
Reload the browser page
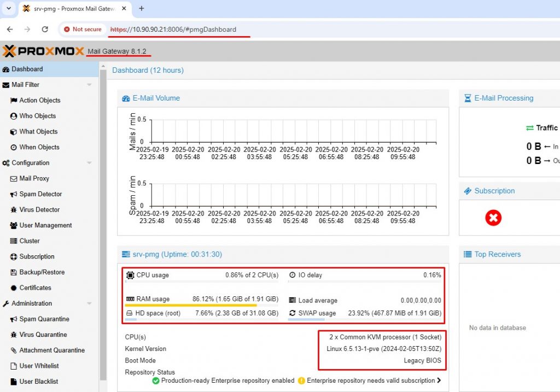tap(45, 30)
